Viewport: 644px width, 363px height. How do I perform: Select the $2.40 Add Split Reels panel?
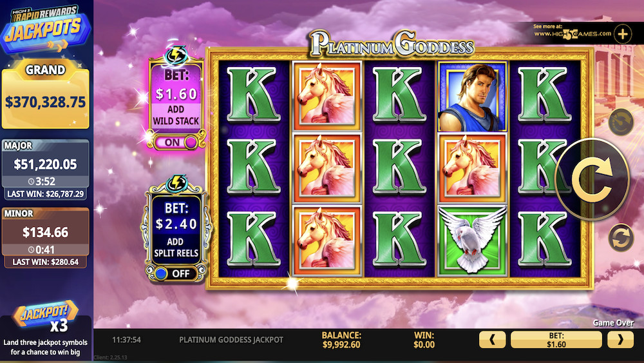[x=176, y=230]
